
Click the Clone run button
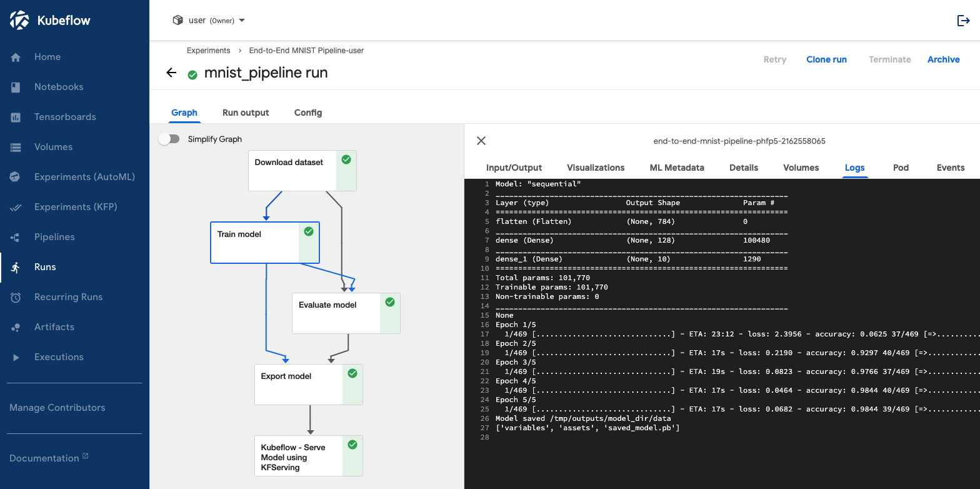tap(827, 59)
